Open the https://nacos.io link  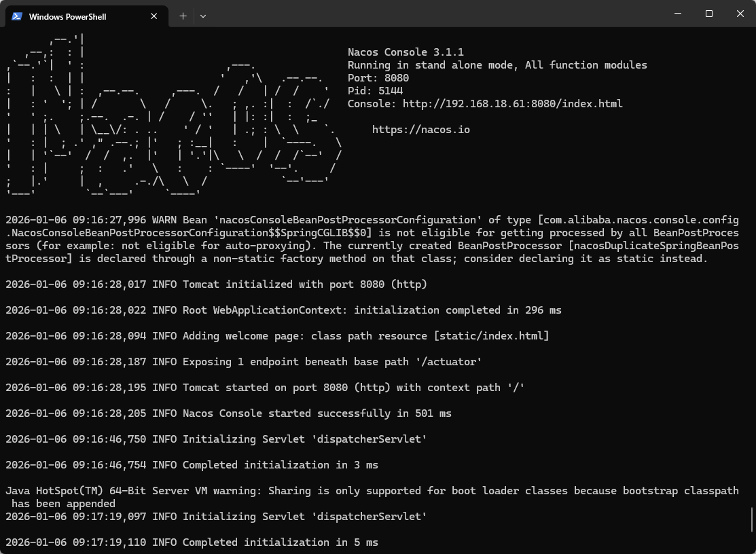pos(420,130)
